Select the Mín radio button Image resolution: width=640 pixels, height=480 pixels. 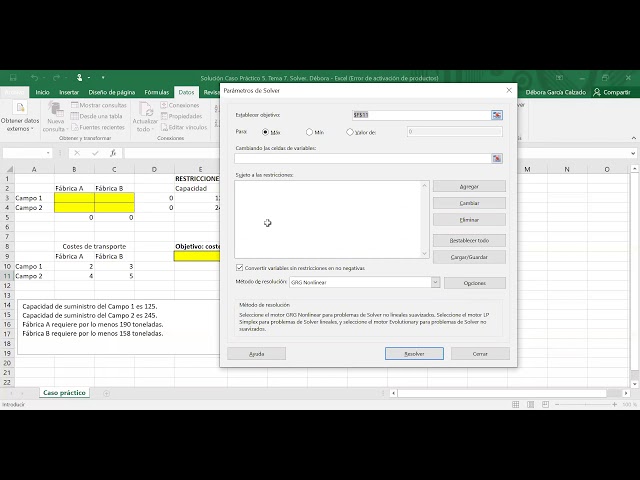click(x=309, y=132)
